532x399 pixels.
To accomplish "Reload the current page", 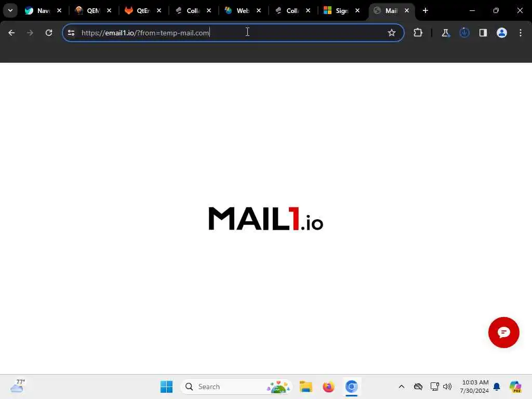I will click(49, 33).
